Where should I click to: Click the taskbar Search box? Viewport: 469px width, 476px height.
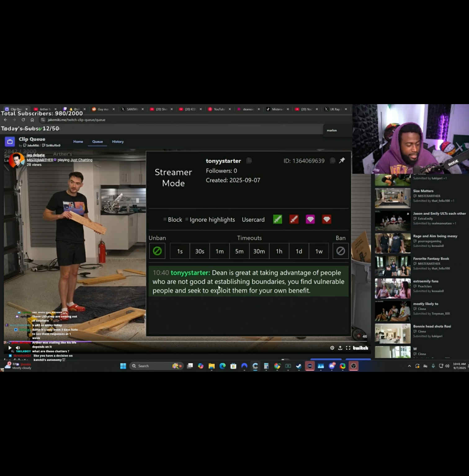157,366
